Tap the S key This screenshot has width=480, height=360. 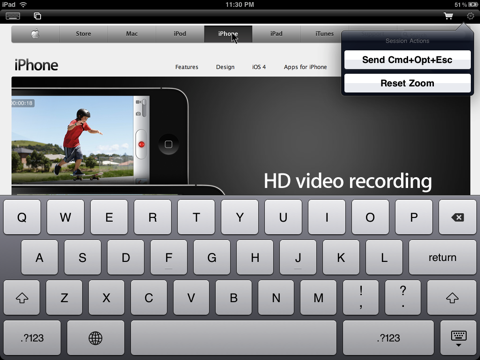click(x=82, y=257)
